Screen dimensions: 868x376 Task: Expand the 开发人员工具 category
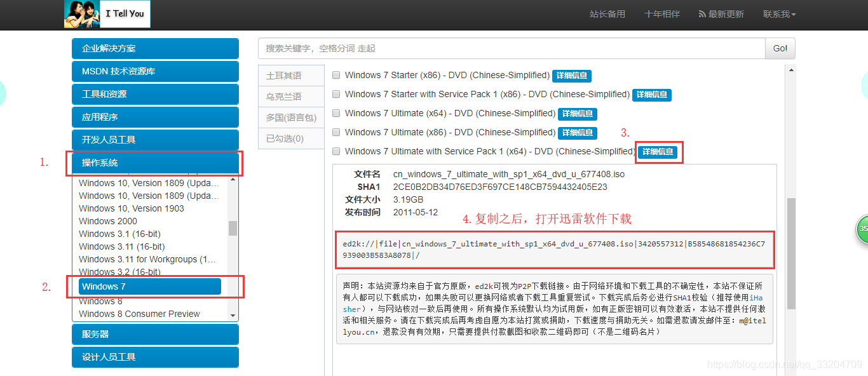click(154, 140)
